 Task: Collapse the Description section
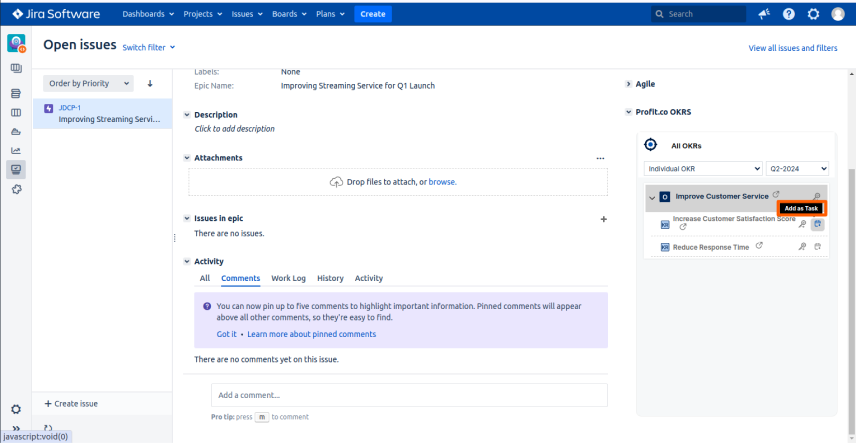(187, 115)
